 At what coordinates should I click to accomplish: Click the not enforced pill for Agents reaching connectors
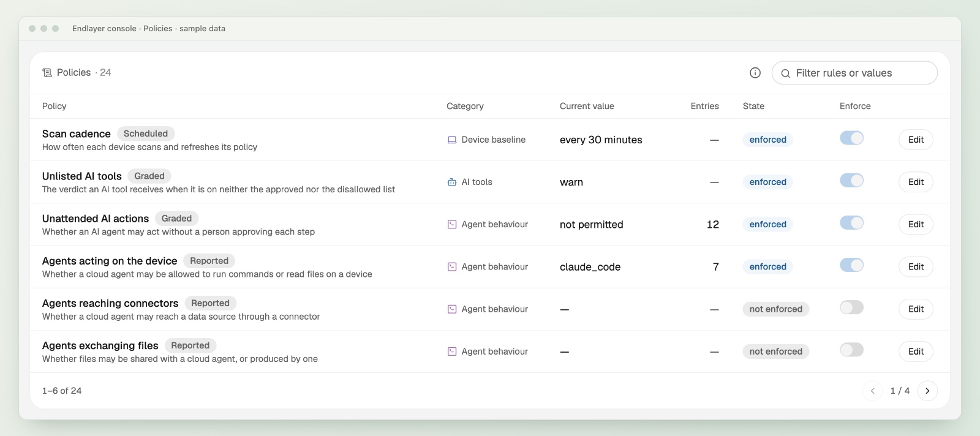775,309
